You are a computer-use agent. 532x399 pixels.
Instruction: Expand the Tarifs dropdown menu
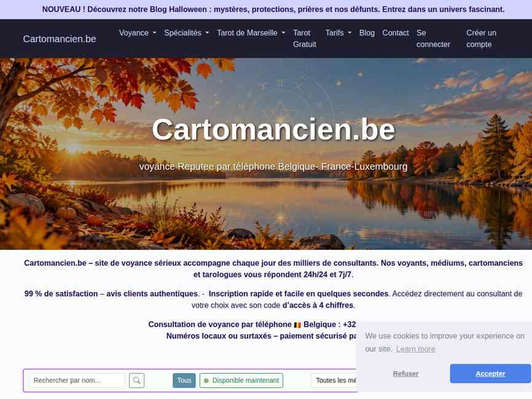[x=338, y=33]
